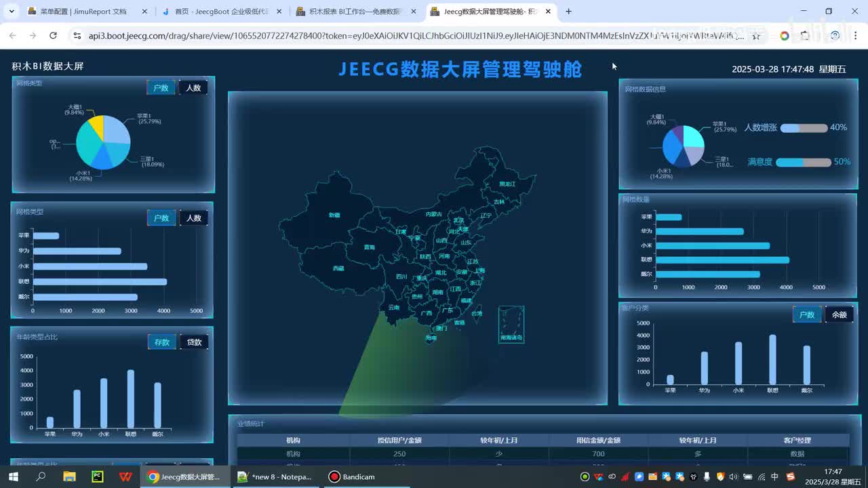Click the cell showing 250 in 业绩统计

click(x=399, y=454)
